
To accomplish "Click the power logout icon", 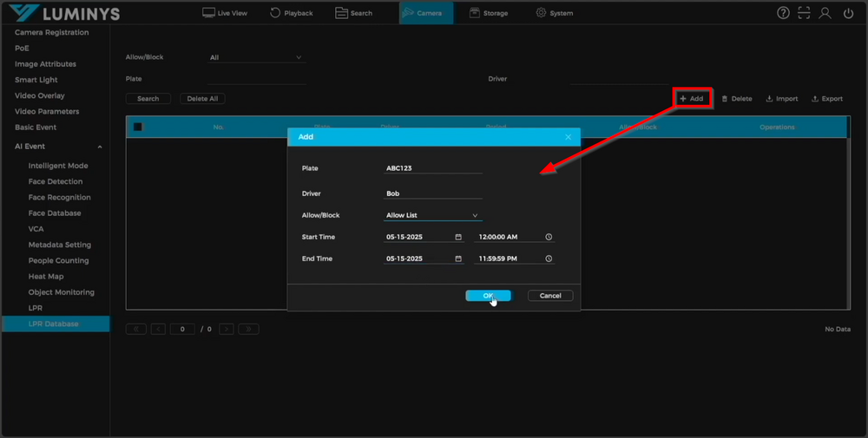I will [848, 13].
